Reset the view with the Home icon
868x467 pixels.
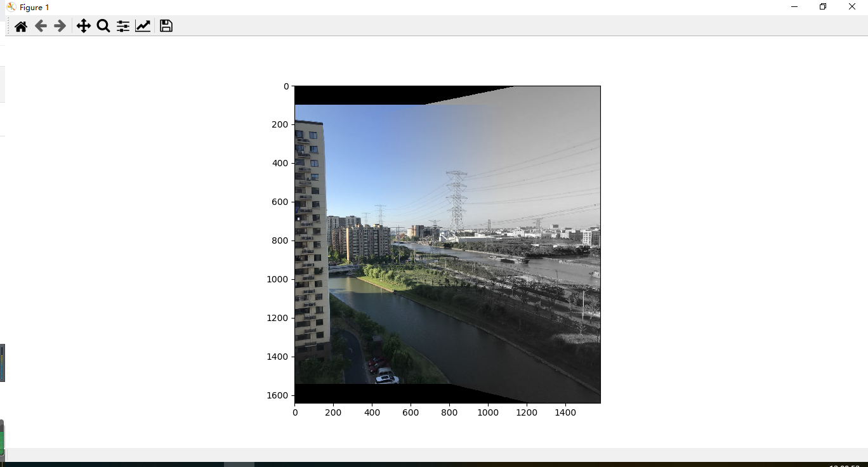[21, 26]
